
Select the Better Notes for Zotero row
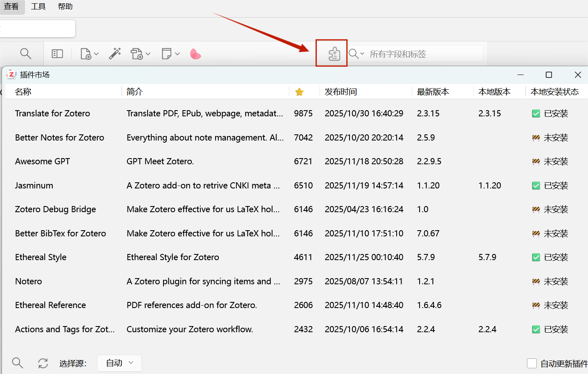click(295, 138)
